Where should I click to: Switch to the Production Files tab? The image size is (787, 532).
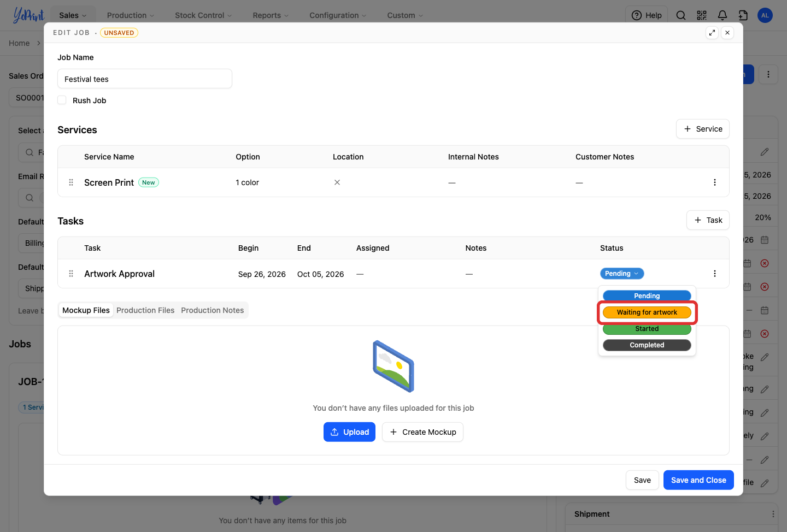(145, 310)
